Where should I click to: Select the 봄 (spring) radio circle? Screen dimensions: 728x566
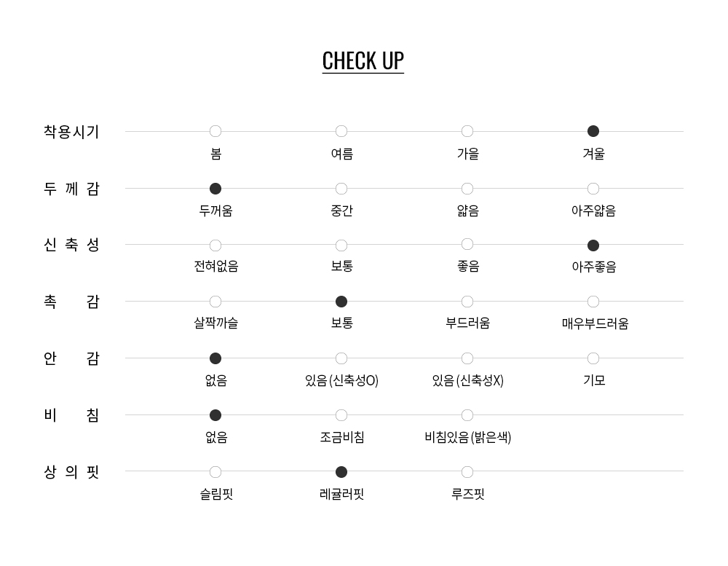215,132
